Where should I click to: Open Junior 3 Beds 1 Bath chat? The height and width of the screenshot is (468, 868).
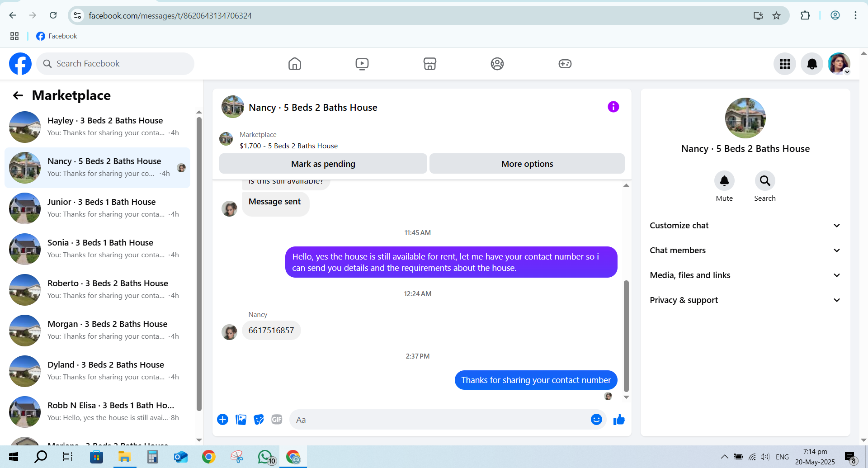97,208
